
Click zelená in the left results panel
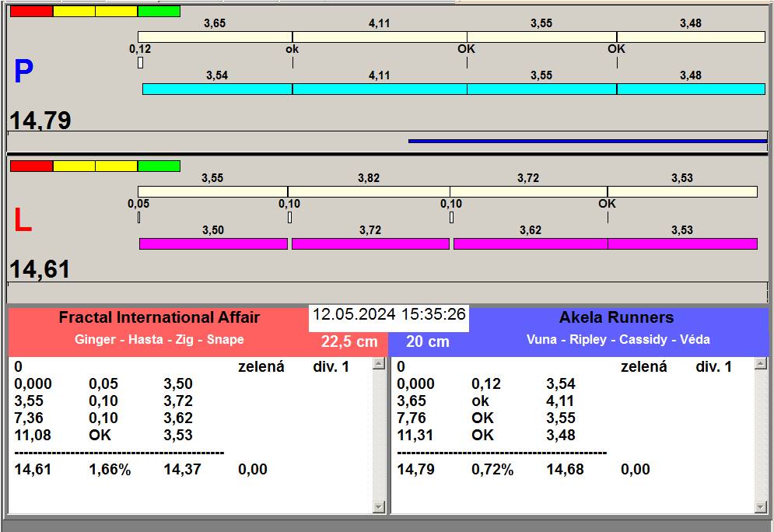[x=261, y=366]
